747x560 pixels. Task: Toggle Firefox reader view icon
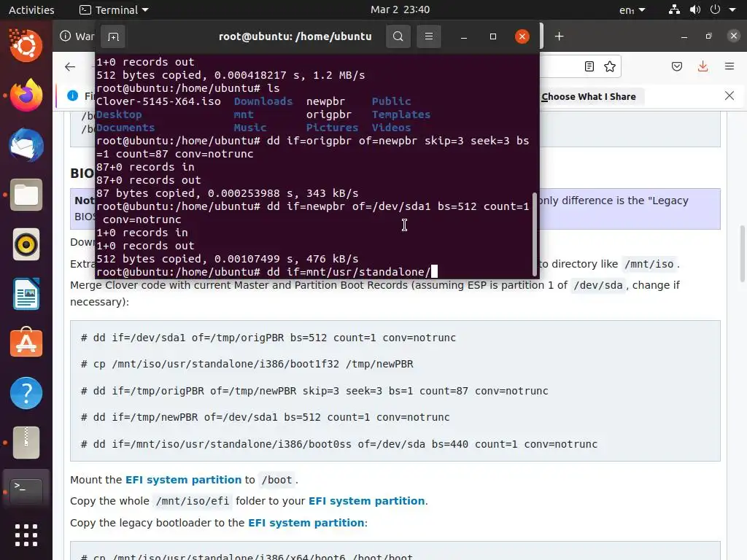point(589,66)
